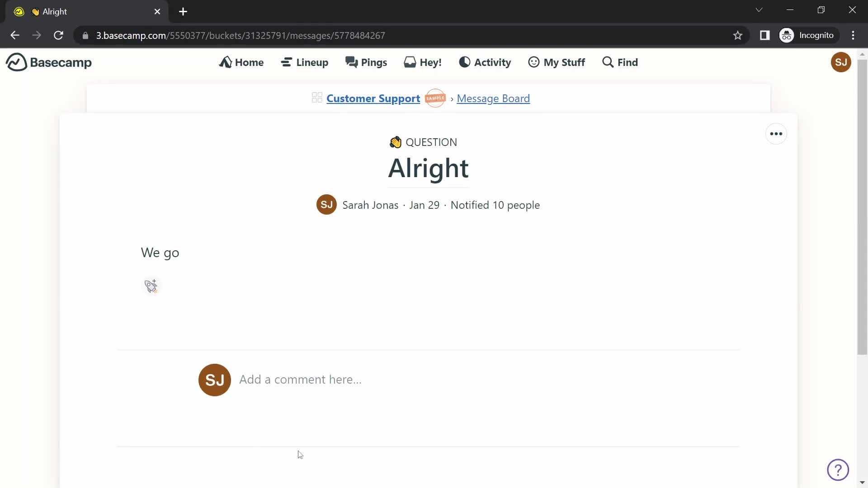The image size is (868, 488).
Task: Click the SJ user avatar icon
Action: pyautogui.click(x=841, y=62)
